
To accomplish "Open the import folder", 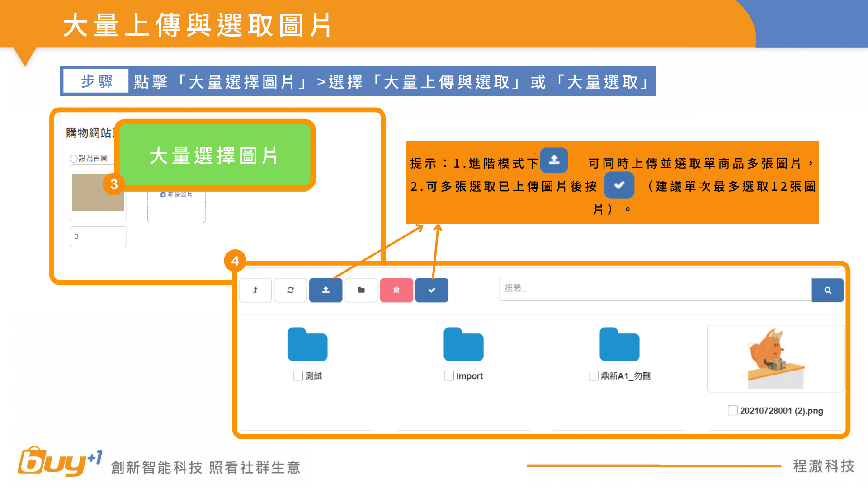I will point(463,344).
